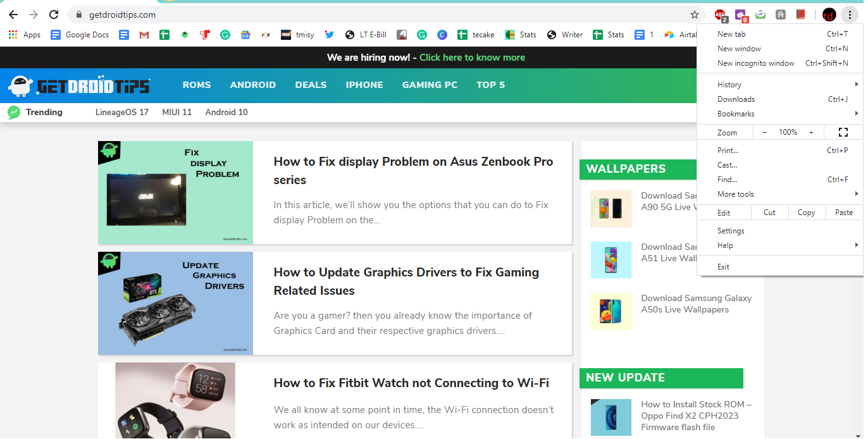Open the IPHONE navigation link
Screen dimensions: 868x439
tap(364, 85)
